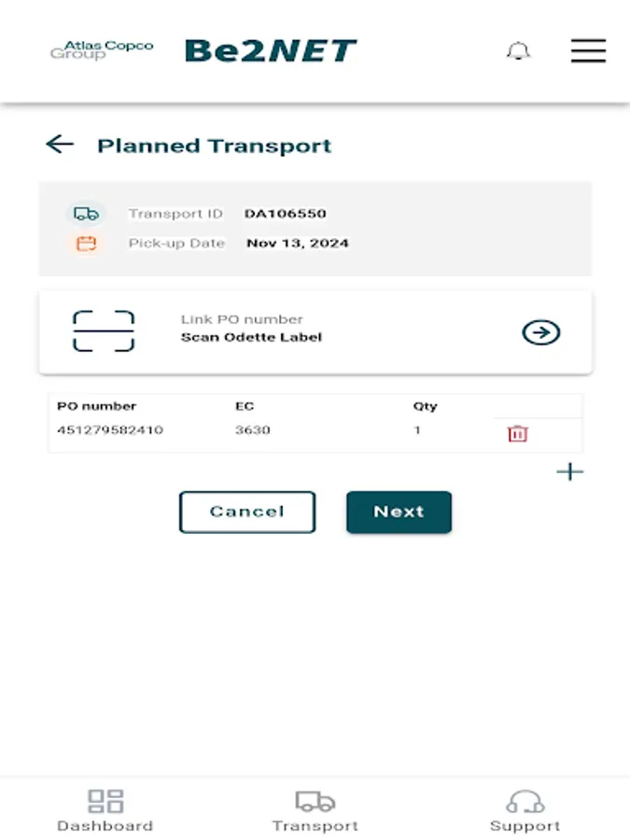Tap the EC value 3630 in the table
Image resolution: width=630 pixels, height=840 pixels.
251,429
